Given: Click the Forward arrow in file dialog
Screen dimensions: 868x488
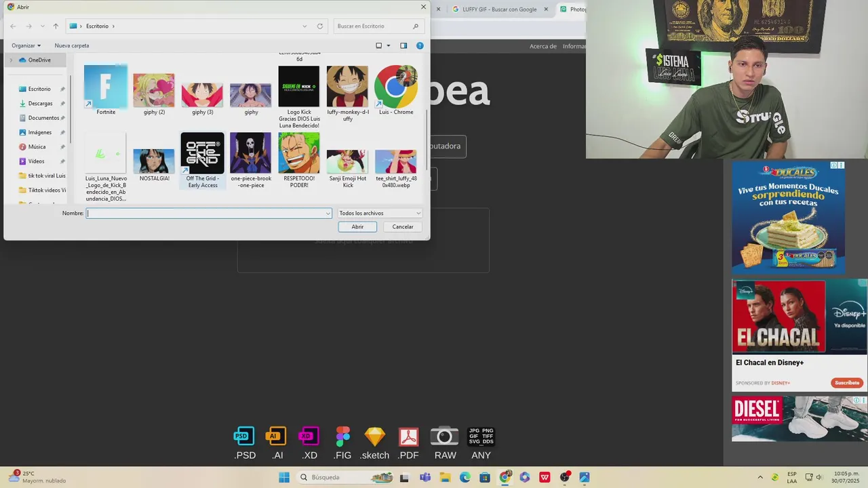Looking at the screenshot, I should tap(28, 26).
